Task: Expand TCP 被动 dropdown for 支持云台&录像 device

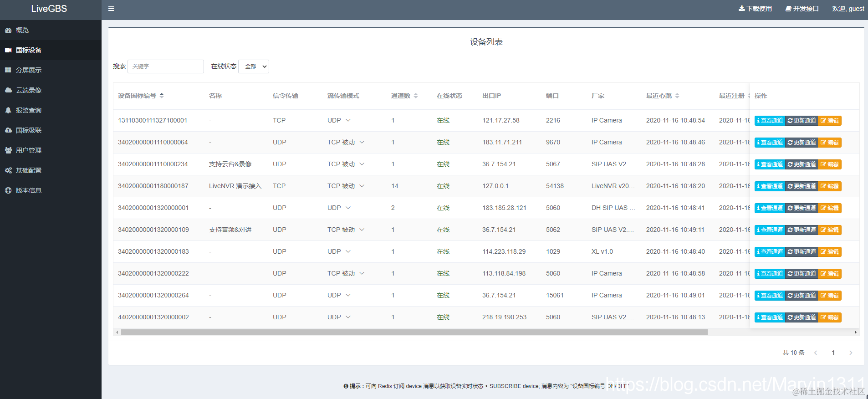Action: [x=362, y=164]
